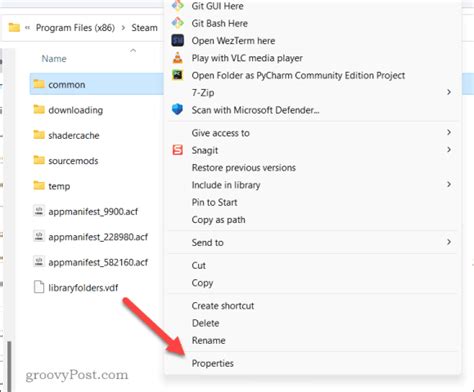This screenshot has width=474, height=392.
Task: Select the downloading folder name
Action: 76,110
